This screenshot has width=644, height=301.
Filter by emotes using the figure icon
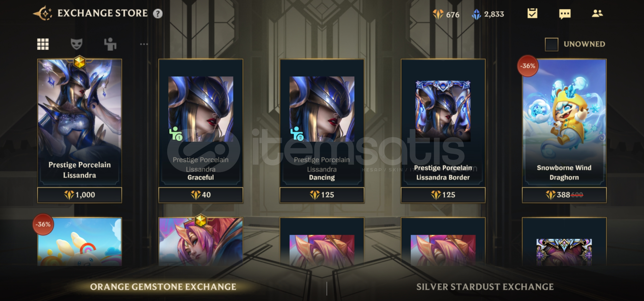110,44
